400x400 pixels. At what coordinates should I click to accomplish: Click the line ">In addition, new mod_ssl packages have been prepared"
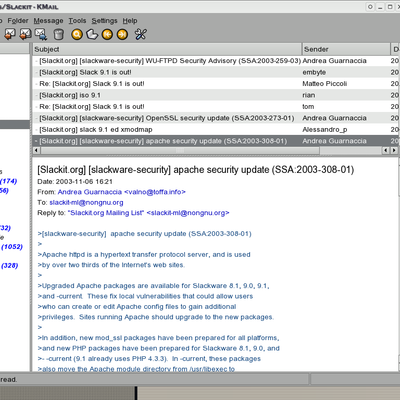158,338
